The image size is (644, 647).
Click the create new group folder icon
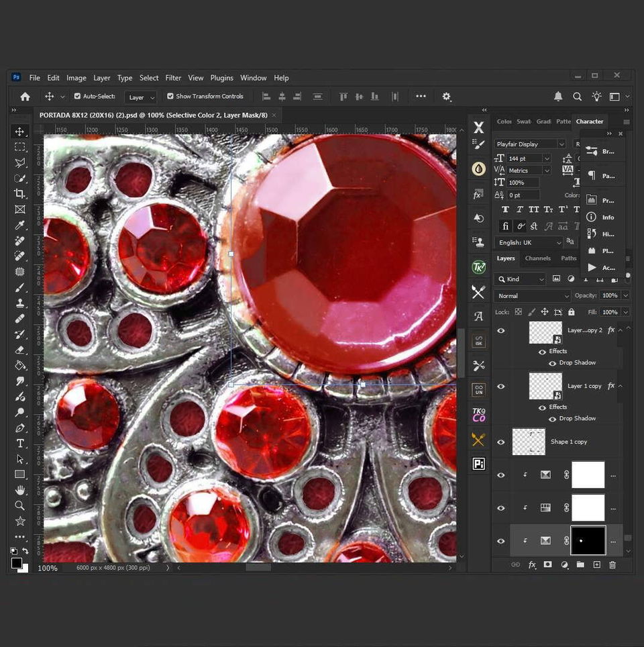coord(580,564)
